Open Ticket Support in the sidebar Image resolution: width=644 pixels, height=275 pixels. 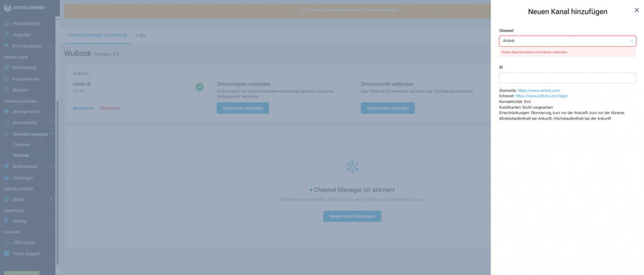26,254
